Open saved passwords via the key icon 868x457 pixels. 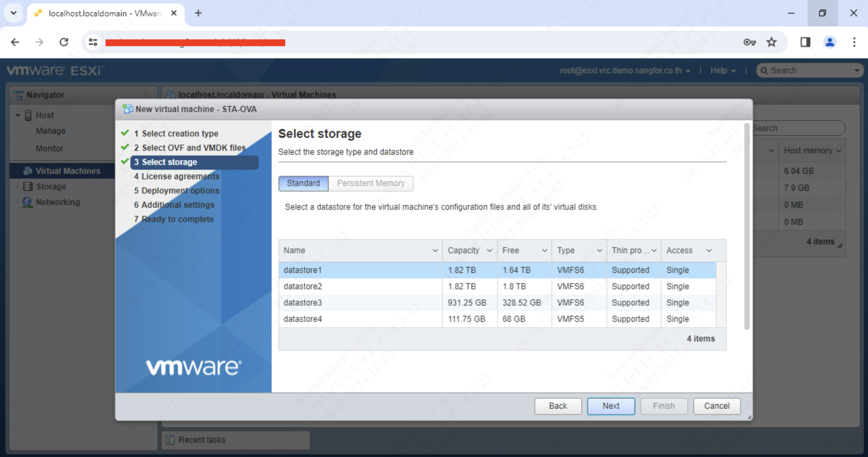(x=749, y=42)
